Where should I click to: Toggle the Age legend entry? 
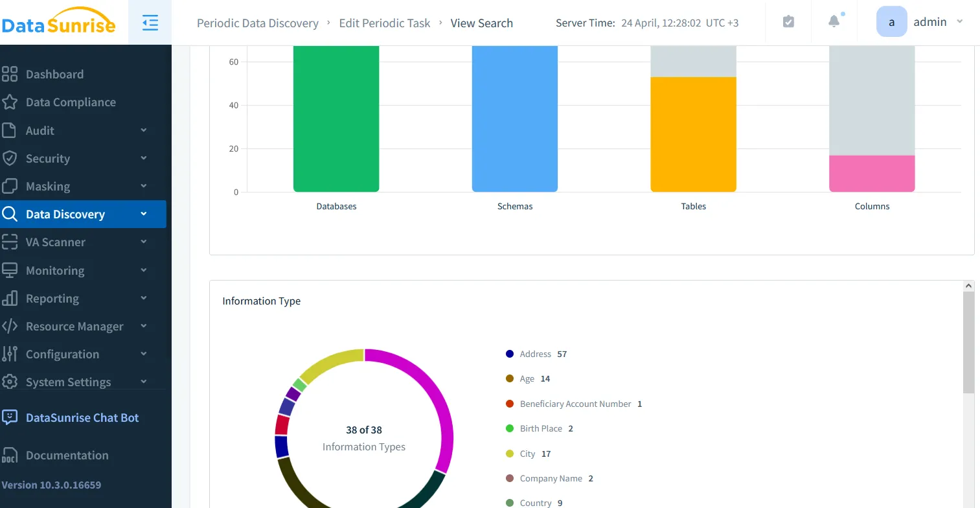click(527, 378)
